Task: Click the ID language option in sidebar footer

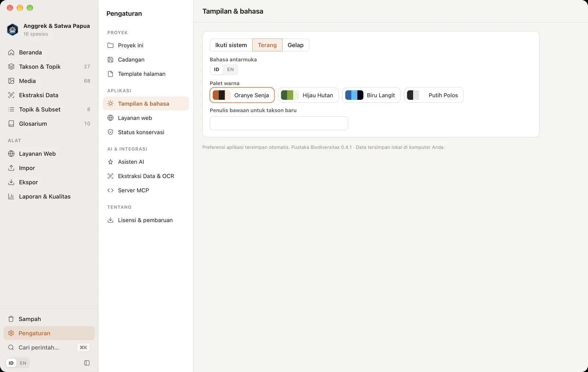Action: [11, 363]
